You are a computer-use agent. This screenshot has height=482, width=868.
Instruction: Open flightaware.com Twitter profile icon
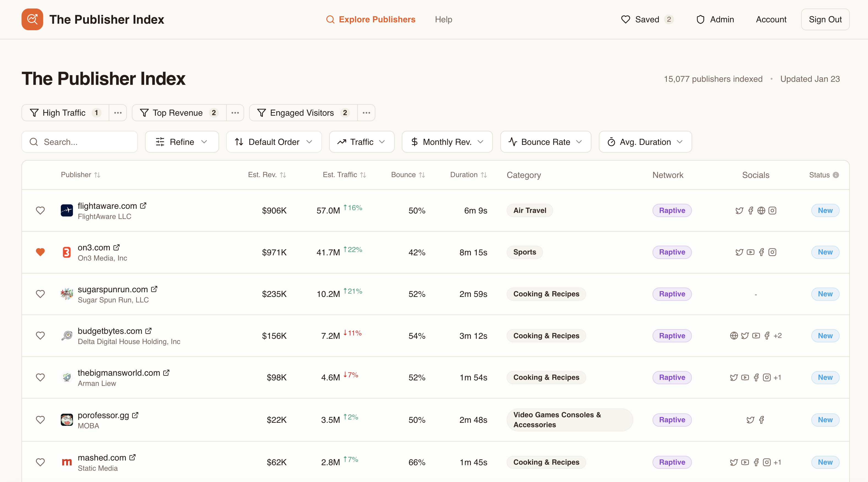[x=739, y=210]
